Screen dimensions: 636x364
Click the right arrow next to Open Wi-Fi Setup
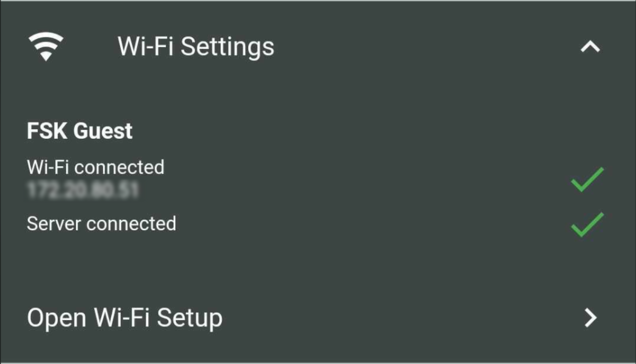pos(591,318)
